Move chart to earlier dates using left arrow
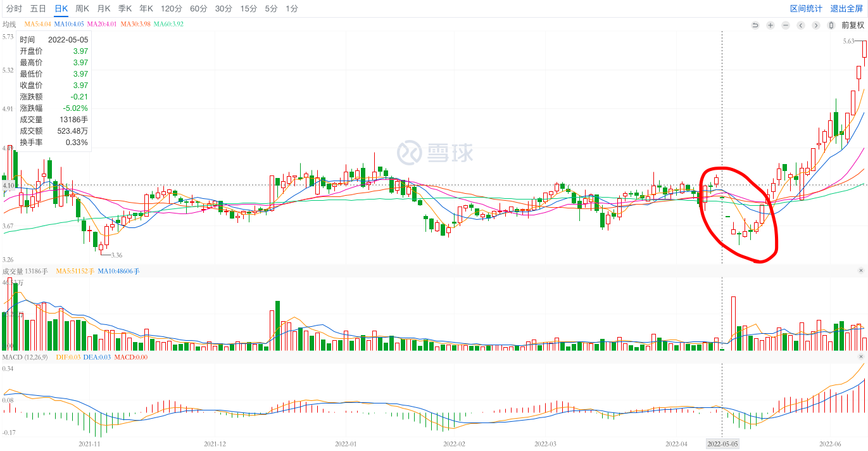This screenshot has height=451, width=868. click(801, 25)
